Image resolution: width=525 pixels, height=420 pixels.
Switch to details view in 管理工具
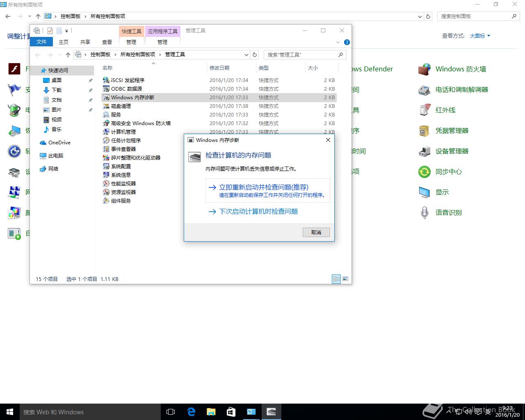(336, 279)
